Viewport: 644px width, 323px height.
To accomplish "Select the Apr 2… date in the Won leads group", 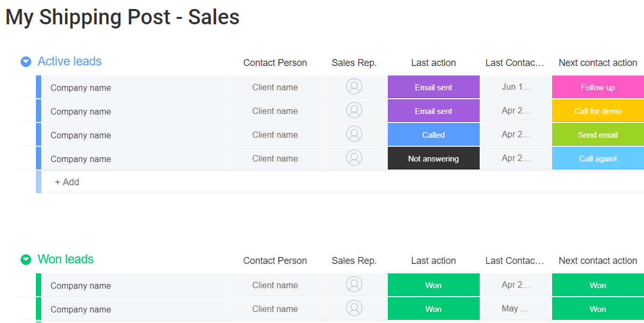I will [516, 285].
